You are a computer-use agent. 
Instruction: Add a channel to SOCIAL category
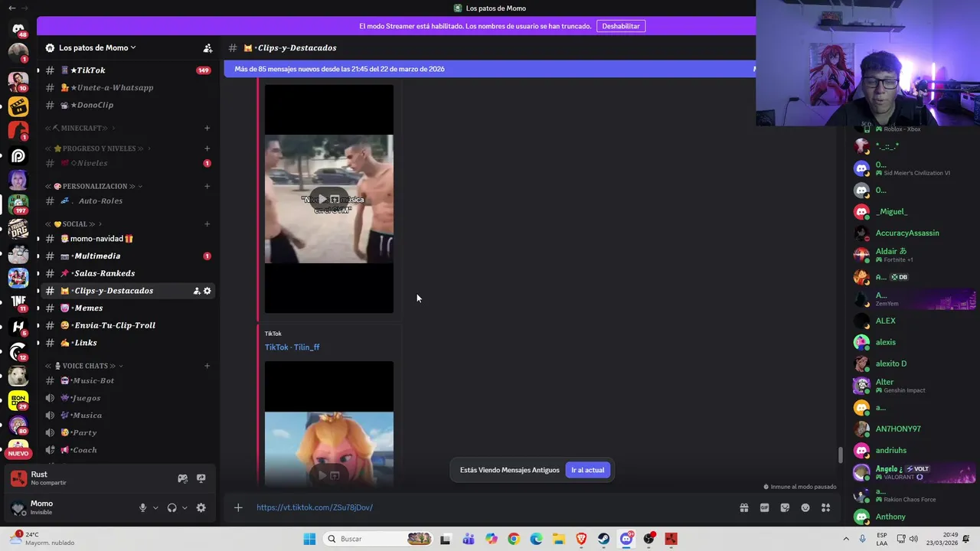click(x=207, y=224)
